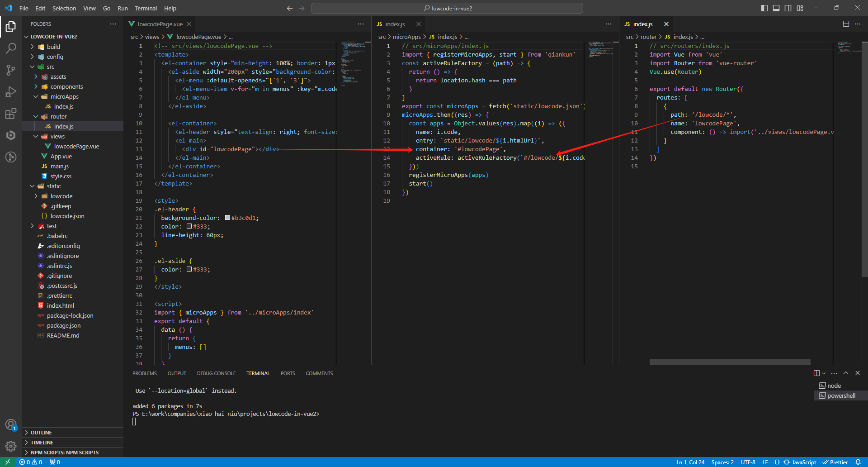This screenshot has height=467, width=868.
Task: Open the Manage gear settings icon
Action: (x=11, y=446)
